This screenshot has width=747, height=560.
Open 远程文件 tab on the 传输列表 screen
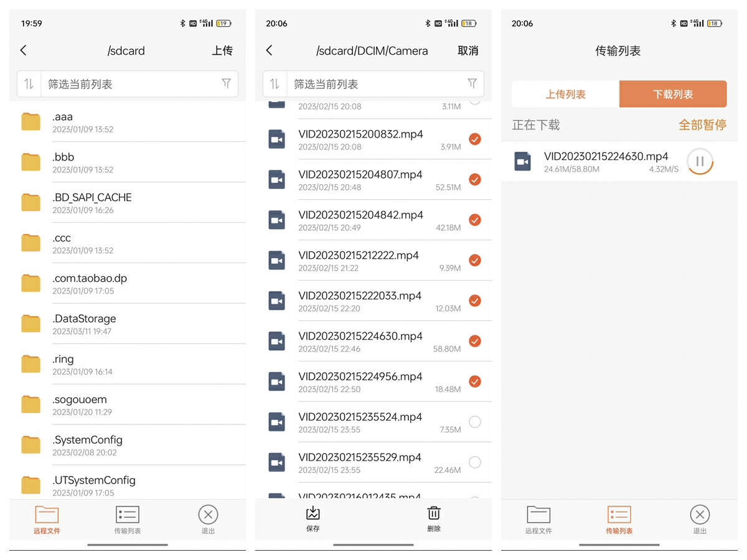click(x=538, y=520)
